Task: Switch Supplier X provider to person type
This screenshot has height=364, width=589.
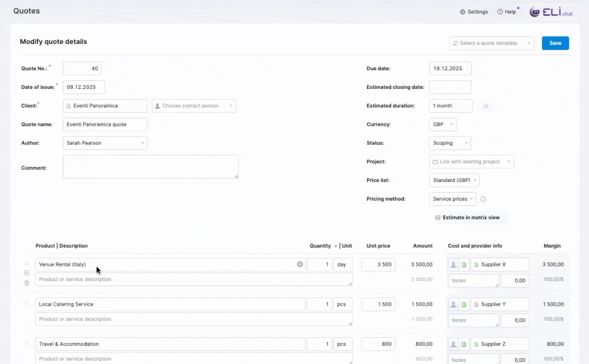Action: click(x=453, y=265)
